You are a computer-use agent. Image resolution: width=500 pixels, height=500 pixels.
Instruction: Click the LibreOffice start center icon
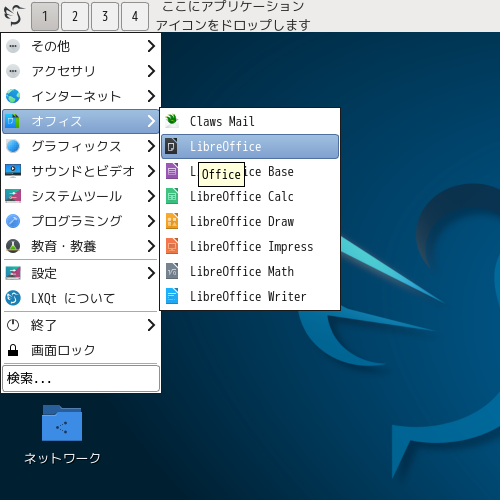[x=172, y=146]
